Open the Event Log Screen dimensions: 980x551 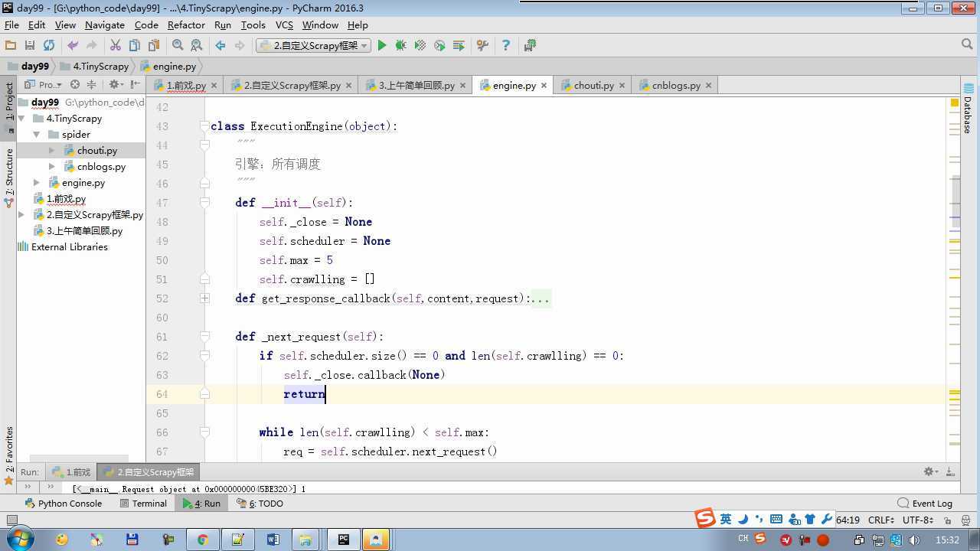pos(925,504)
